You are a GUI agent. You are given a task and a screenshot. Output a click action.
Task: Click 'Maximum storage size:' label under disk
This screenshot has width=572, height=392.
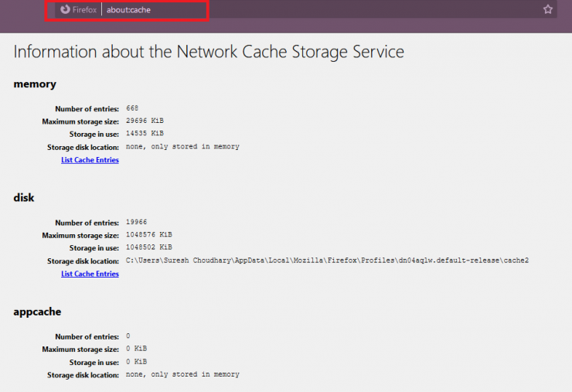(80, 235)
